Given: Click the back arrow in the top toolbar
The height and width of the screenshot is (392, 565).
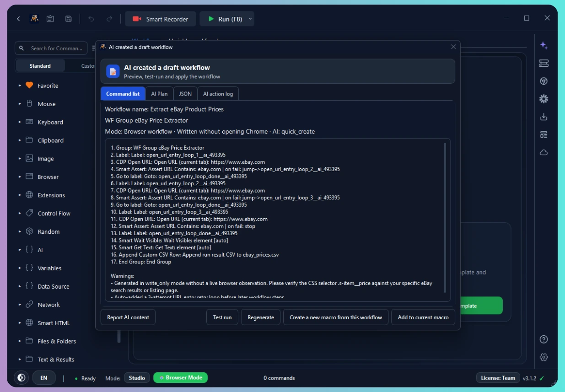Looking at the screenshot, I should (18, 19).
